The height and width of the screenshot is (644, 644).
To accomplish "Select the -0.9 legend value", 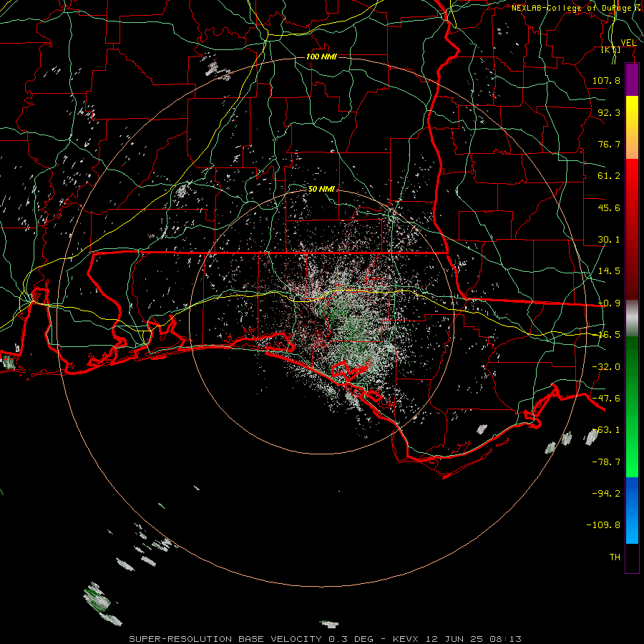I will [610, 303].
